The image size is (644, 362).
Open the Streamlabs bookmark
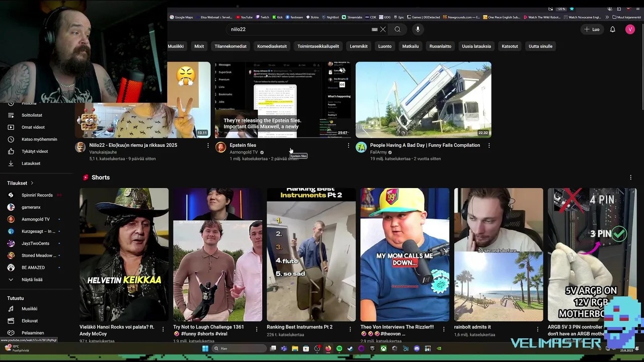tap(352, 17)
